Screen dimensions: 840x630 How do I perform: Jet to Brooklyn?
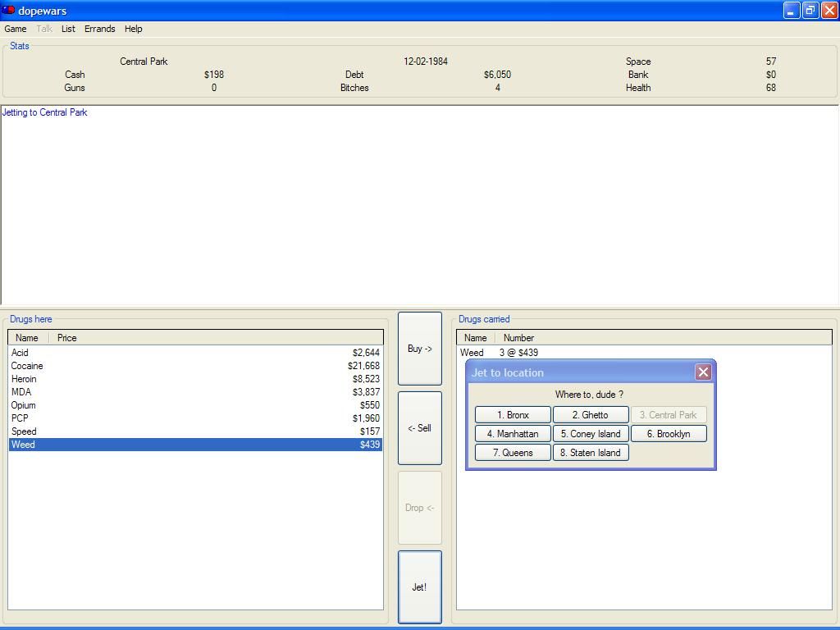pos(669,434)
